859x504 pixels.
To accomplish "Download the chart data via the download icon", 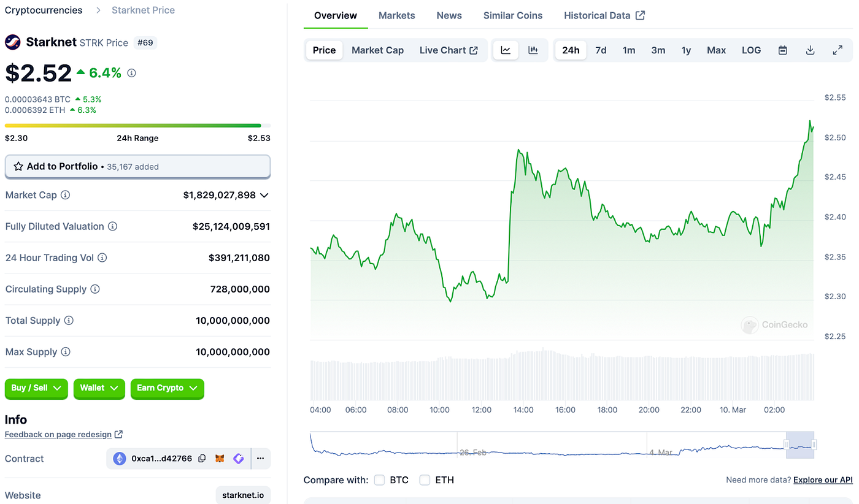I will click(810, 50).
